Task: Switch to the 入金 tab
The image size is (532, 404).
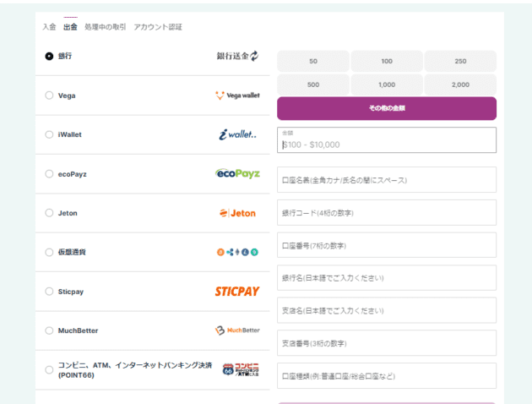Action: click(x=49, y=27)
